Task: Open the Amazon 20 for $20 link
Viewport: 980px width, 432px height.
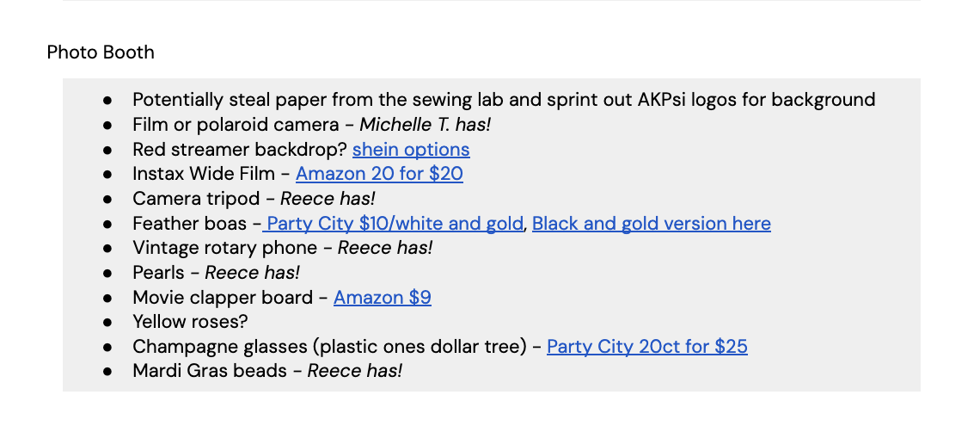Action: coord(379,174)
